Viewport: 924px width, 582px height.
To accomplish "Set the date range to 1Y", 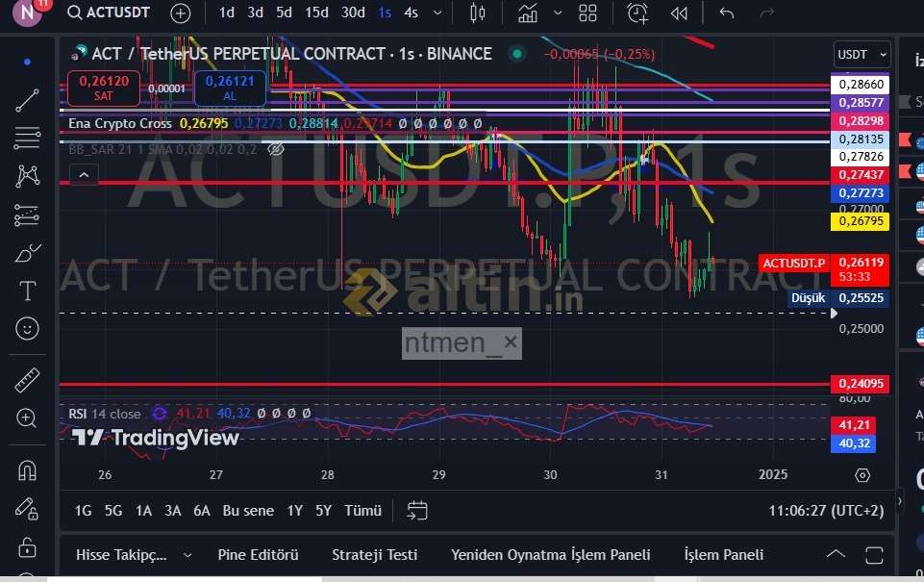I will pyautogui.click(x=294, y=511).
